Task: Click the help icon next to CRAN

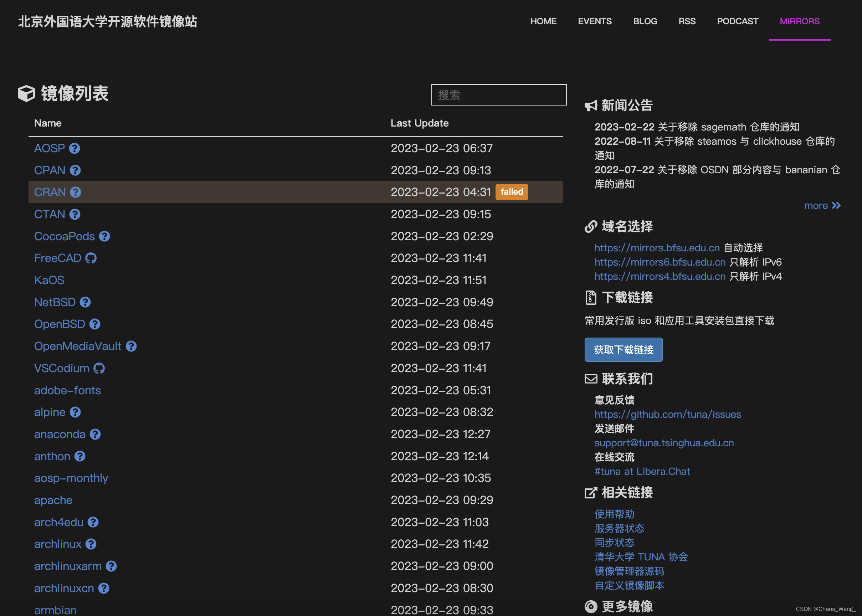Action: 76,192
